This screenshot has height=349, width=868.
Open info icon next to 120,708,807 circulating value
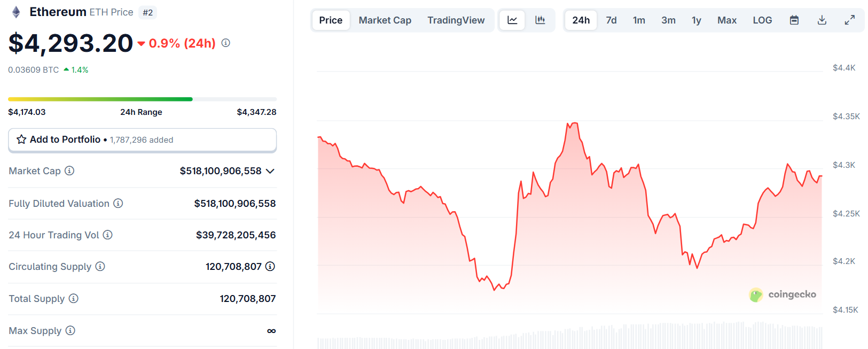click(270, 266)
